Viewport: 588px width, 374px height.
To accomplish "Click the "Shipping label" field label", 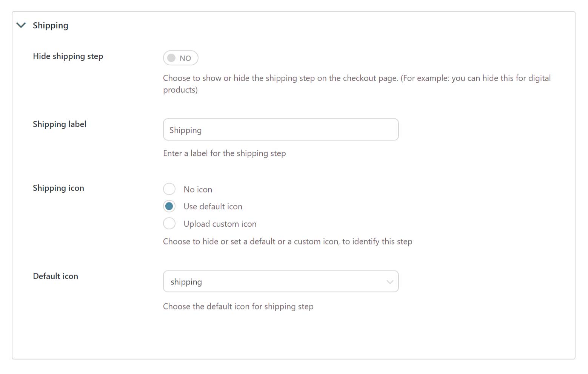I will (60, 124).
